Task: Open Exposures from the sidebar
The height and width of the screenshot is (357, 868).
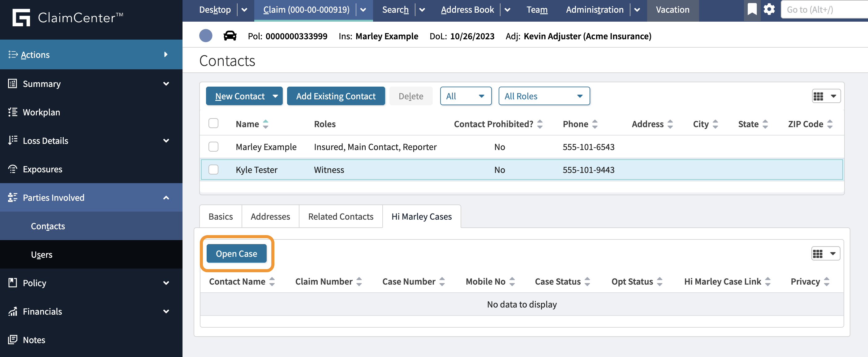Action: tap(42, 169)
